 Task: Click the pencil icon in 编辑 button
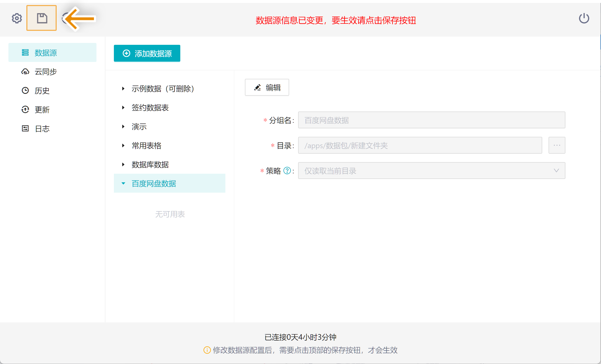coord(257,88)
